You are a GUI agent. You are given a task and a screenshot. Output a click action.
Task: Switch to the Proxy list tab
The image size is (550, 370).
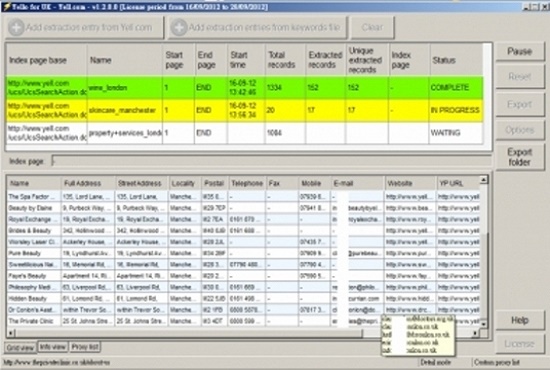point(85,347)
